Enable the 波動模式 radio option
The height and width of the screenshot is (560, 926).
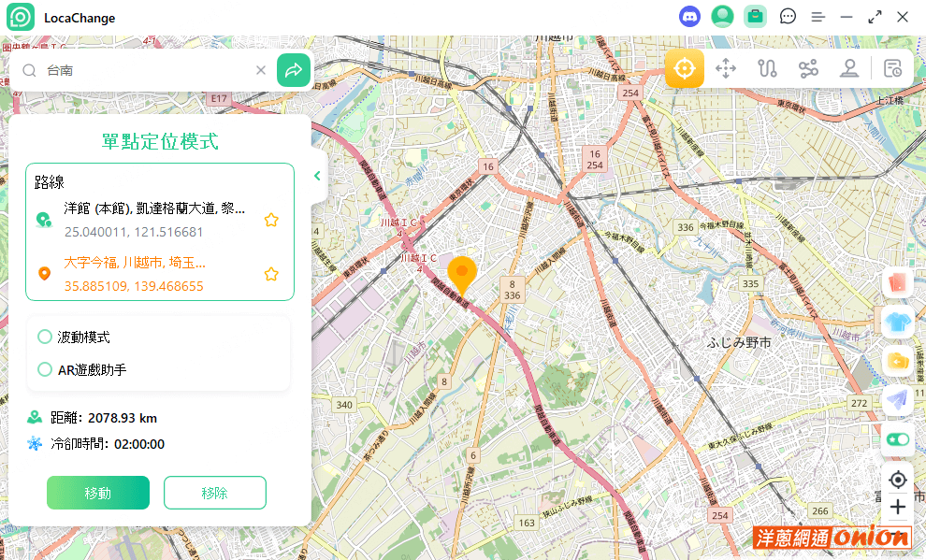(44, 337)
